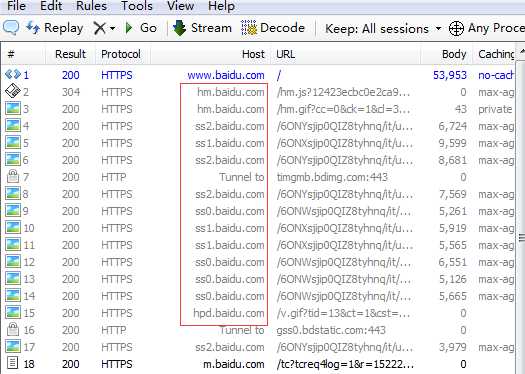525x374 pixels.
Task: Click the image icon of session 6
Action: (x=13, y=160)
